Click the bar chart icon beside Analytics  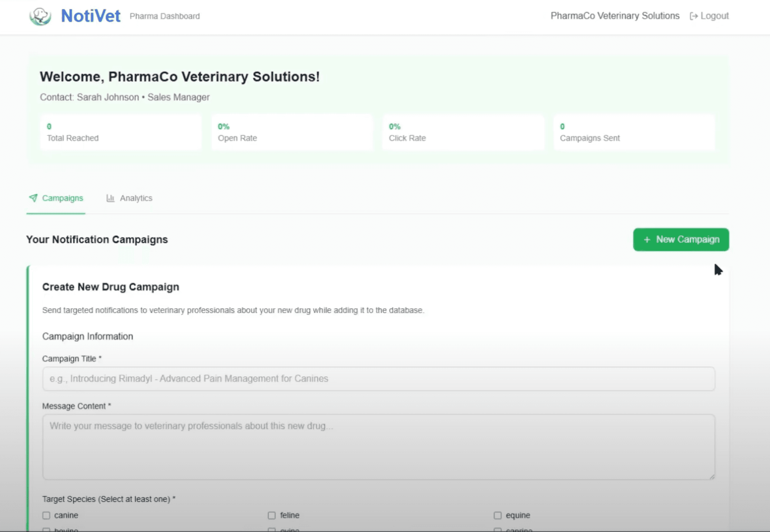(x=111, y=198)
